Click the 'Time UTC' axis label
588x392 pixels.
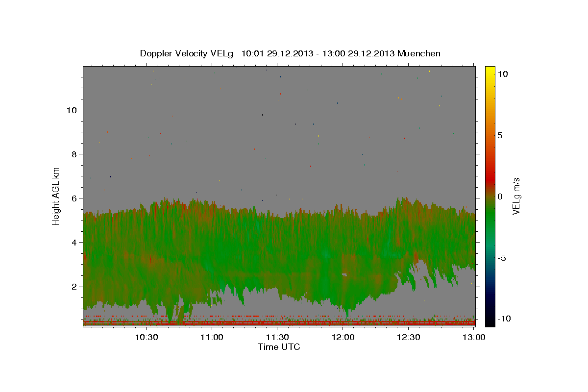[279, 347]
